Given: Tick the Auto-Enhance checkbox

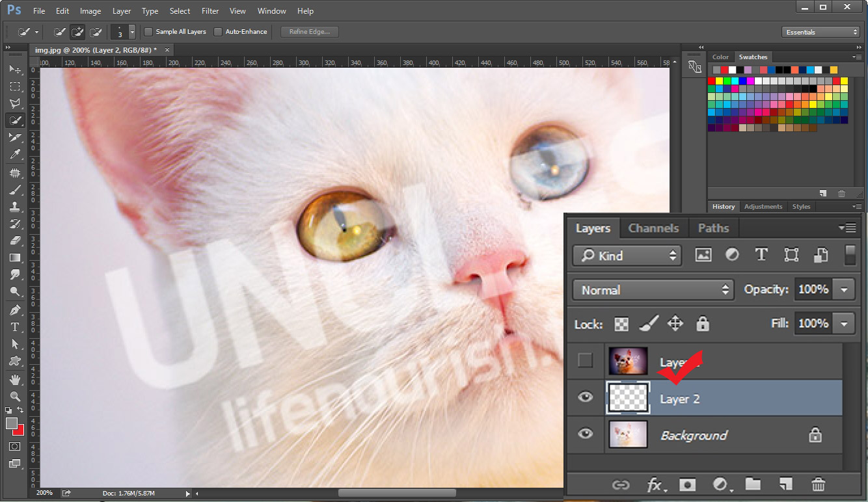Looking at the screenshot, I should point(218,32).
